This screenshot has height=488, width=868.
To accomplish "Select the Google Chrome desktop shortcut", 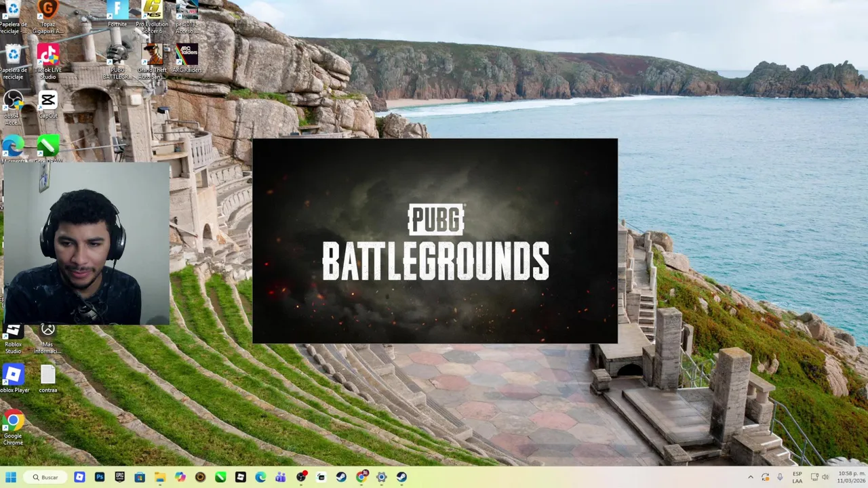I will pos(13,427).
